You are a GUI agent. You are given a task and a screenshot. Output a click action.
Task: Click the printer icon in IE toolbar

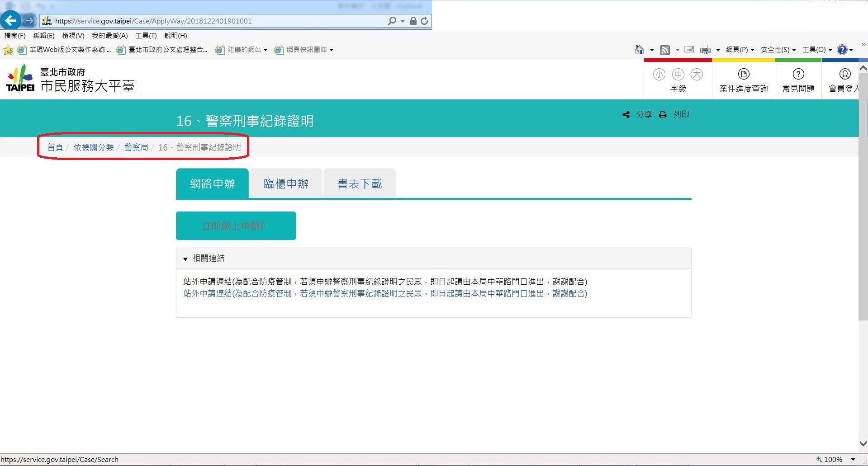click(705, 50)
